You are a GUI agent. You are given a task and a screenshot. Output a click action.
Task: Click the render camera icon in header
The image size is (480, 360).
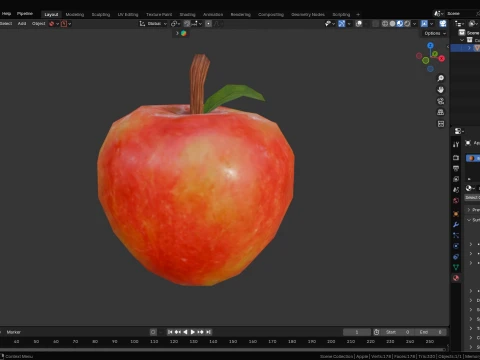pyautogui.click(x=443, y=24)
